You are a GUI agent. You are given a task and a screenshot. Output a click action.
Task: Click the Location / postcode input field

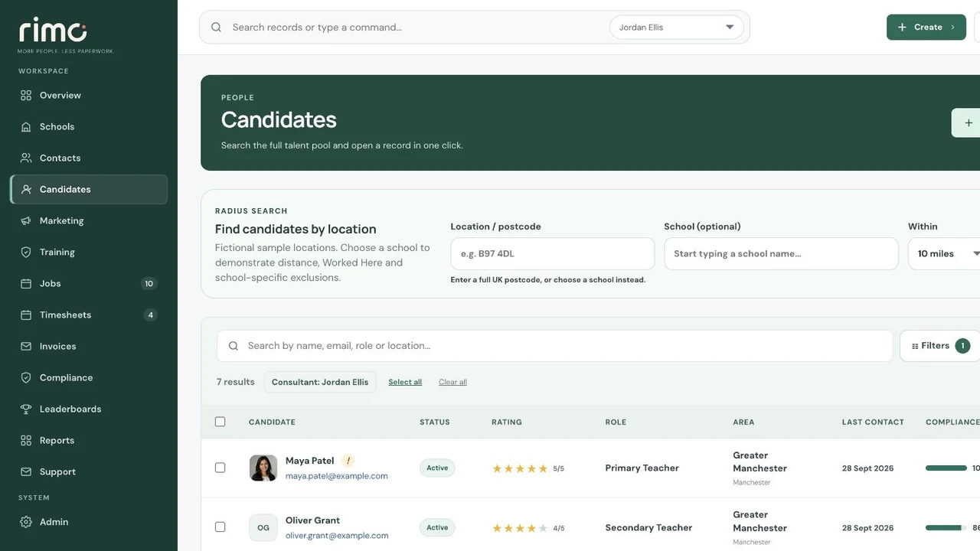(553, 254)
